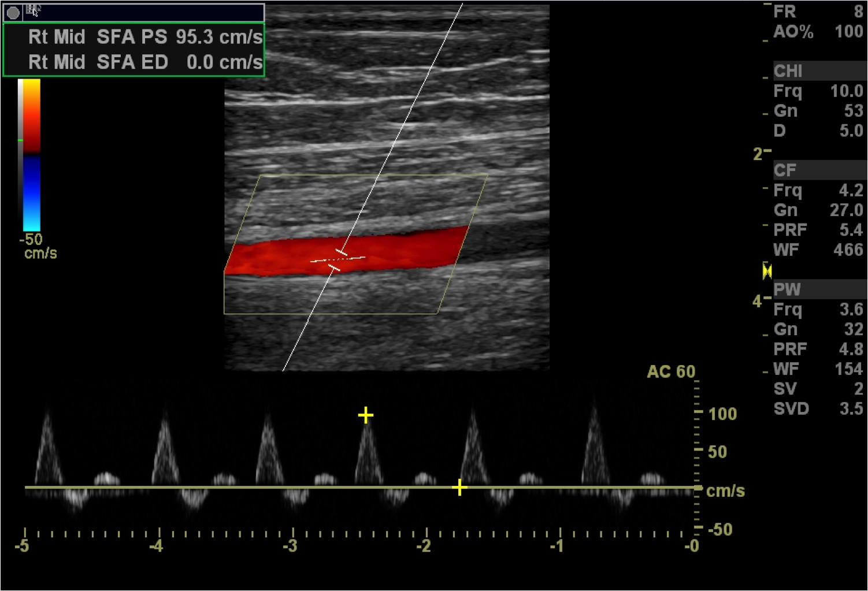Click the sample volume gate in the artery

338,260
